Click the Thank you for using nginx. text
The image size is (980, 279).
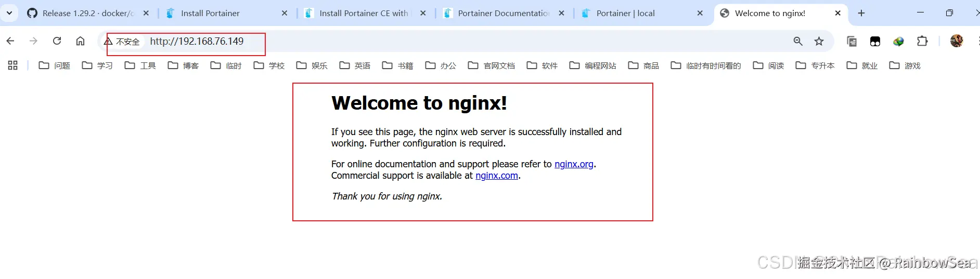point(387,196)
